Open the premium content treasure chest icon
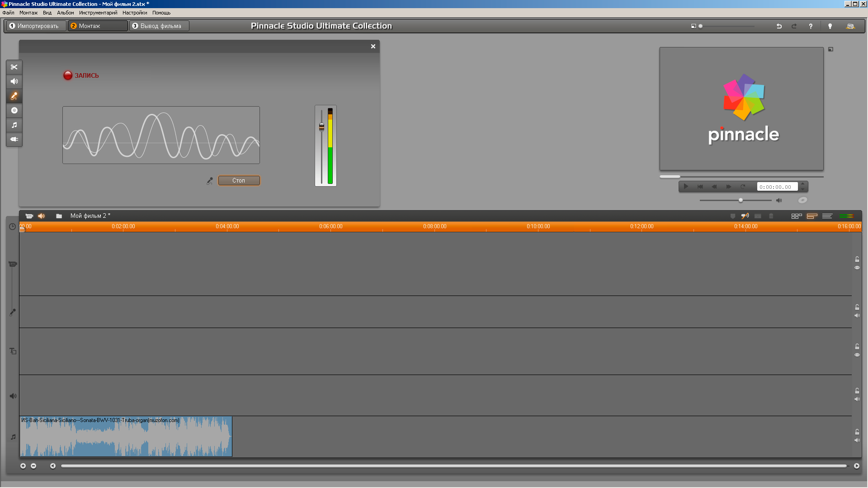868x488 pixels. tap(850, 26)
